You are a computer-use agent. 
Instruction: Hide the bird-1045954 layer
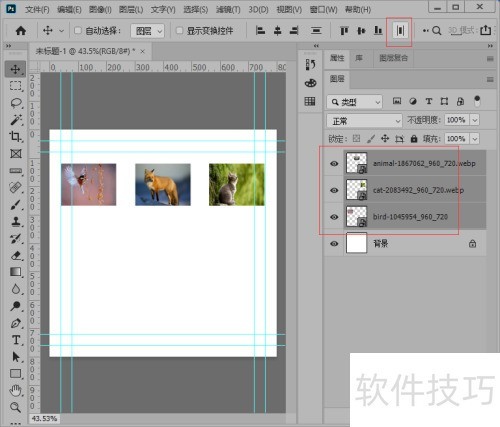334,217
